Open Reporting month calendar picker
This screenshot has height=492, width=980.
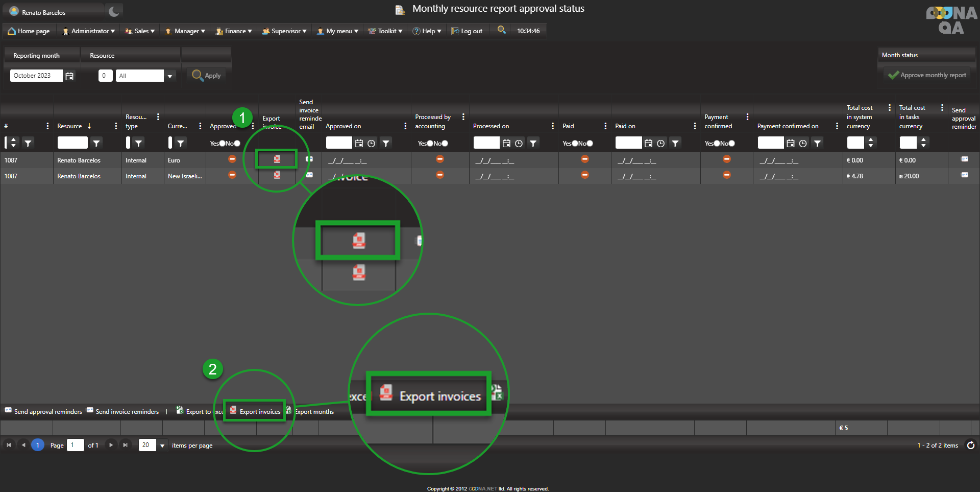pos(69,76)
